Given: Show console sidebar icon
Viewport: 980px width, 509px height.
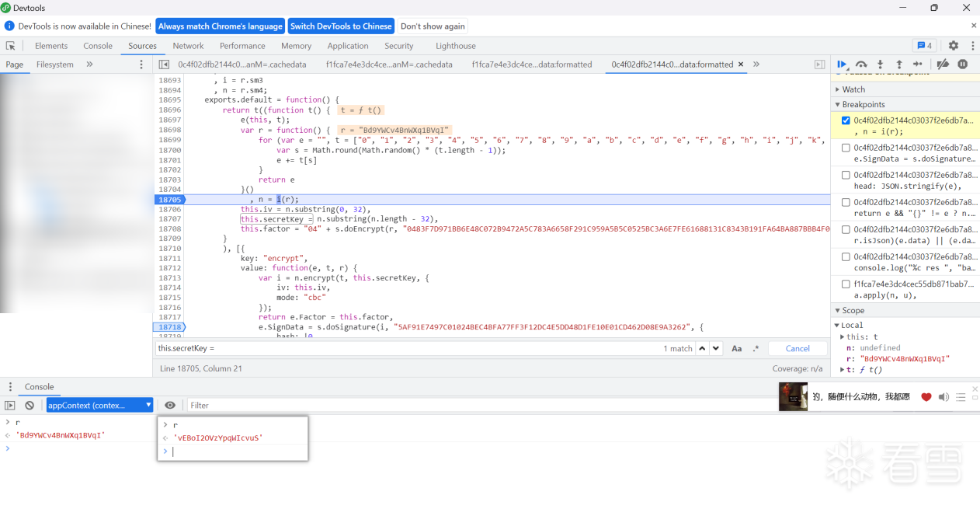Looking at the screenshot, I should [x=10, y=405].
